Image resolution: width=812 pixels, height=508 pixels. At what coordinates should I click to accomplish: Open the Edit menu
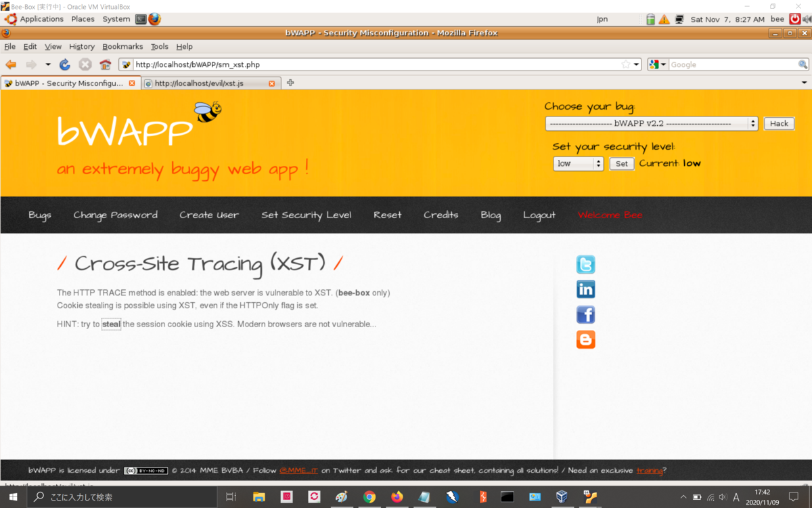coord(30,47)
